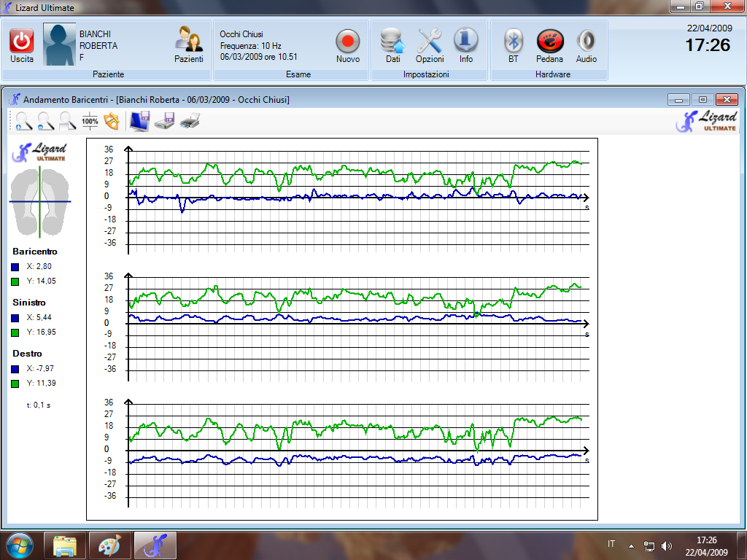This screenshot has height=560, width=747.
Task: Open Windows Explorer from taskbar
Action: pyautogui.click(x=66, y=545)
